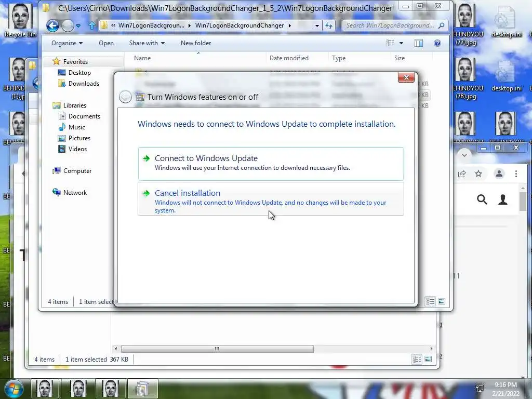Click horizontal scrollbar in back Explorer window
Viewport: 532px width, 399px height.
click(217, 349)
